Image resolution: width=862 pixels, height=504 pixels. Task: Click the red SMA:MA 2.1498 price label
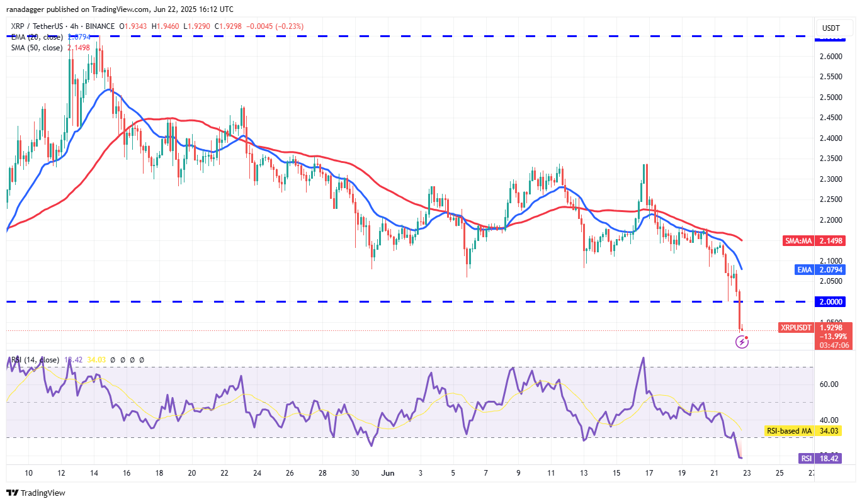[x=817, y=240]
